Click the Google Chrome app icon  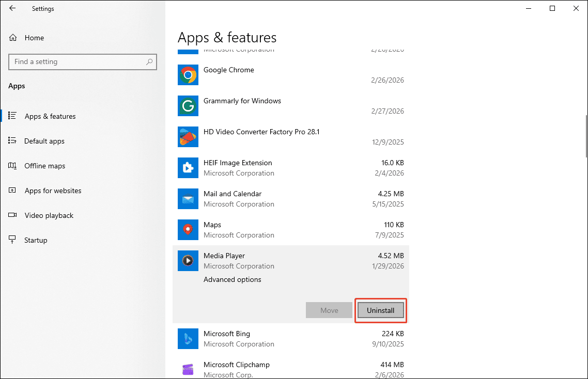(188, 75)
